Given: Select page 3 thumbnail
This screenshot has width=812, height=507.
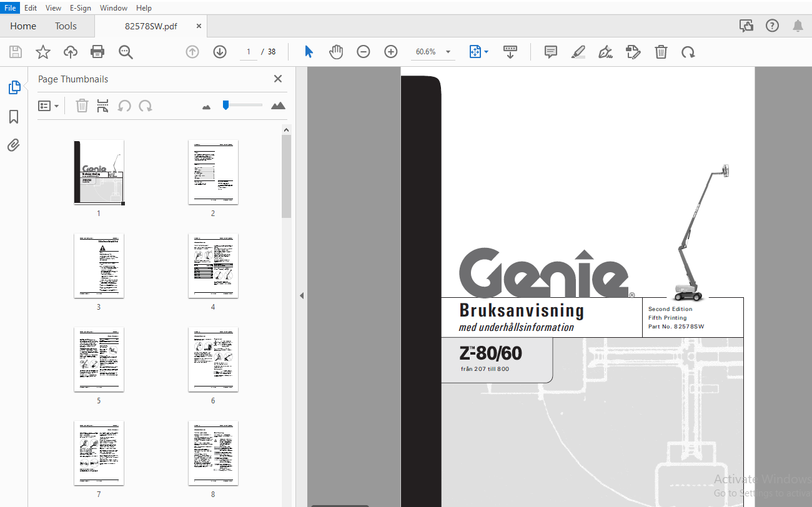Looking at the screenshot, I should tap(99, 266).
